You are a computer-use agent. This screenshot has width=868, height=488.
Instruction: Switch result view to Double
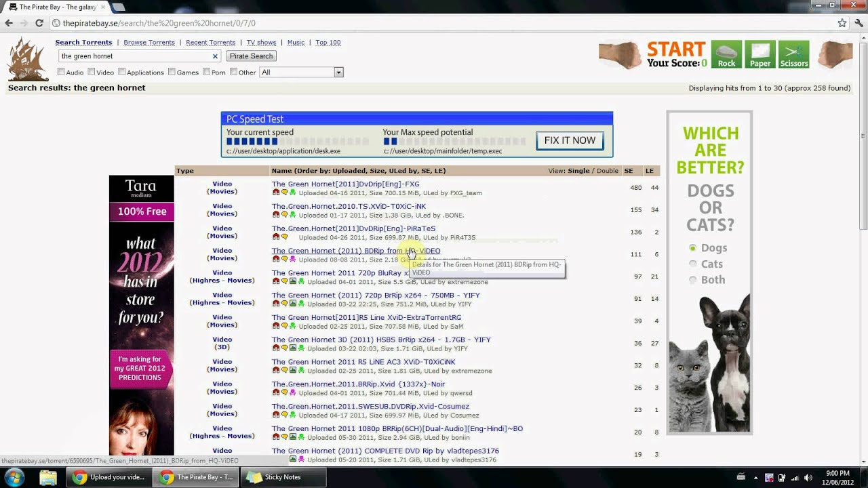pyautogui.click(x=608, y=171)
